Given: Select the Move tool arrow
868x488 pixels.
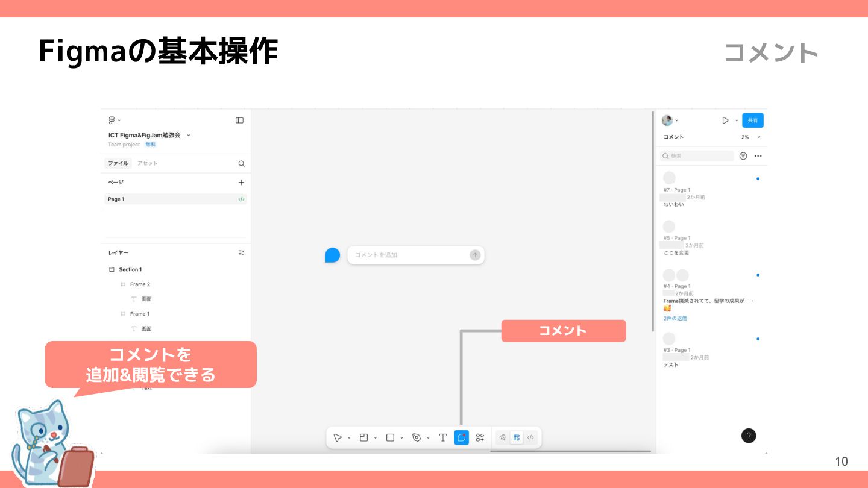Looking at the screenshot, I should pyautogui.click(x=338, y=438).
